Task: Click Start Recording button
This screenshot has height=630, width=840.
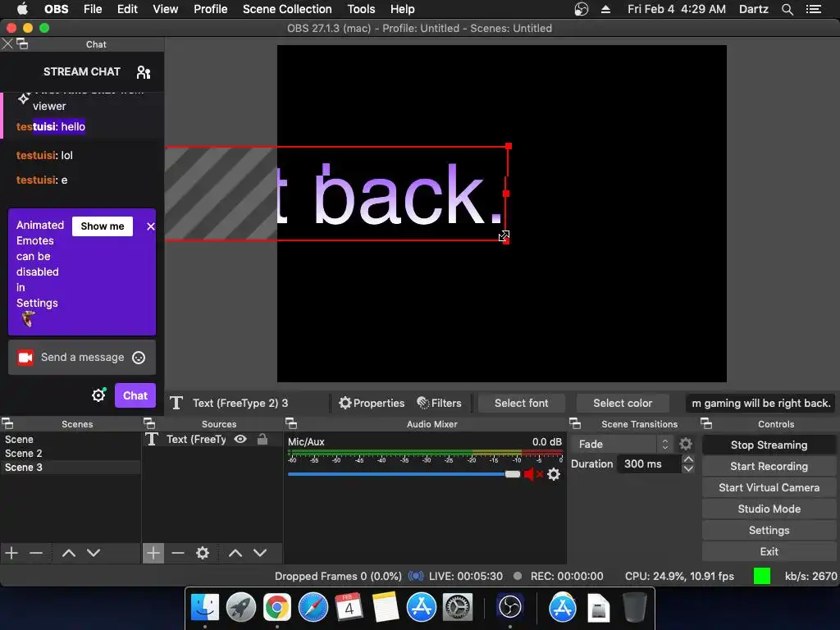Action: [769, 466]
